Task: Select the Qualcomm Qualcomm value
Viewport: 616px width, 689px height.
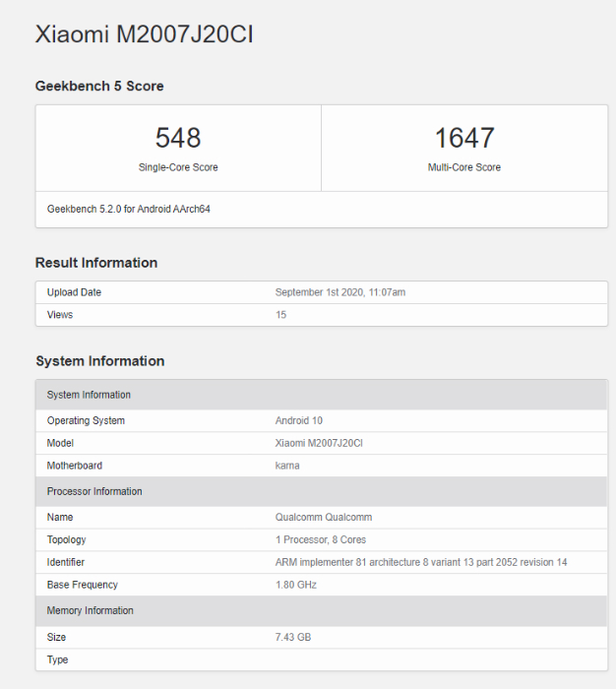Action: point(324,517)
